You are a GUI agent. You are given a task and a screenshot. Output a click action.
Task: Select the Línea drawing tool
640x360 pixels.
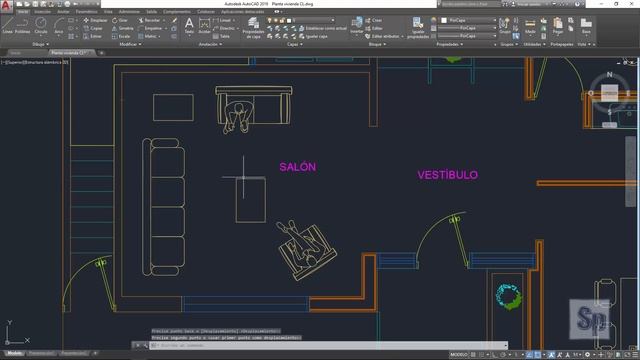7,25
